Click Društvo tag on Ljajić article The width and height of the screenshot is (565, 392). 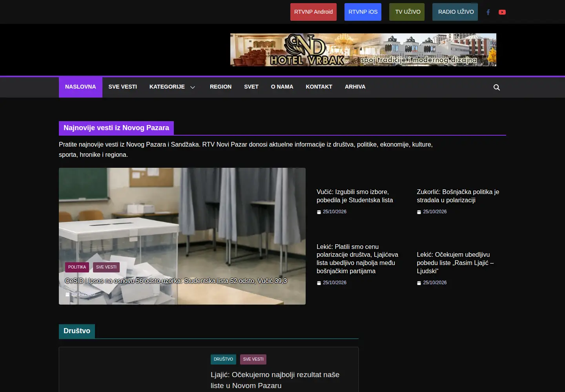223,359
